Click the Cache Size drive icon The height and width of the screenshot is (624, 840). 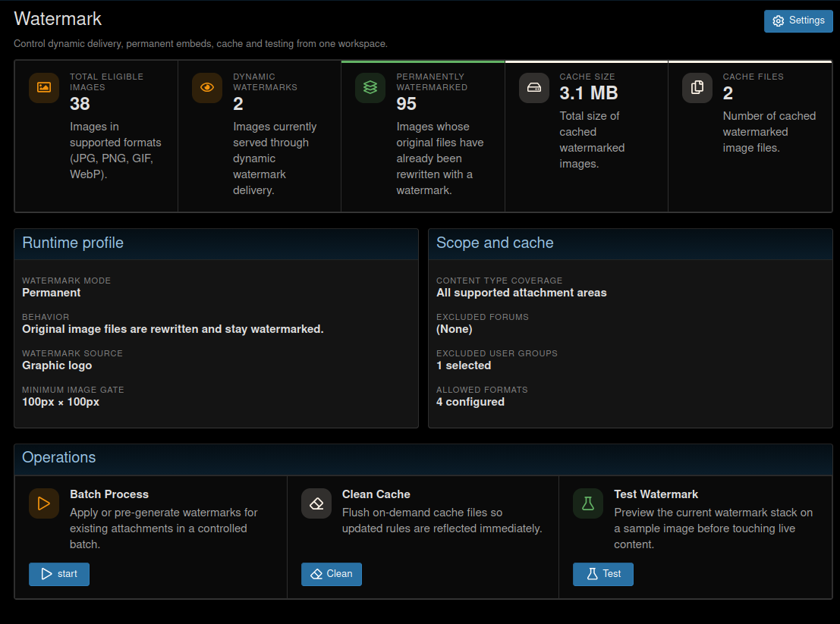534,87
